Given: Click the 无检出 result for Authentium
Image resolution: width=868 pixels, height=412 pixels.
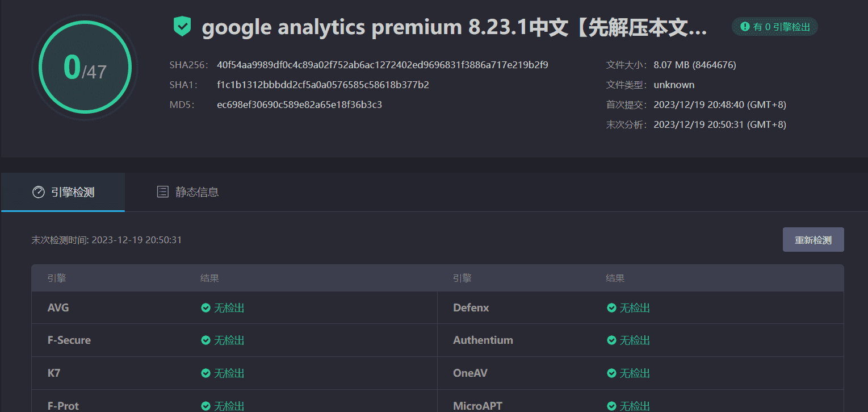Looking at the screenshot, I should tap(635, 340).
